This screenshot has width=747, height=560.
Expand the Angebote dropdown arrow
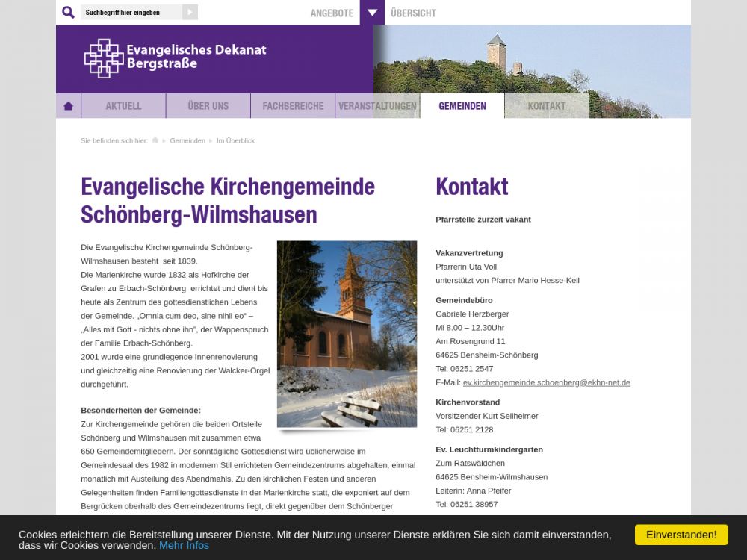372,13
